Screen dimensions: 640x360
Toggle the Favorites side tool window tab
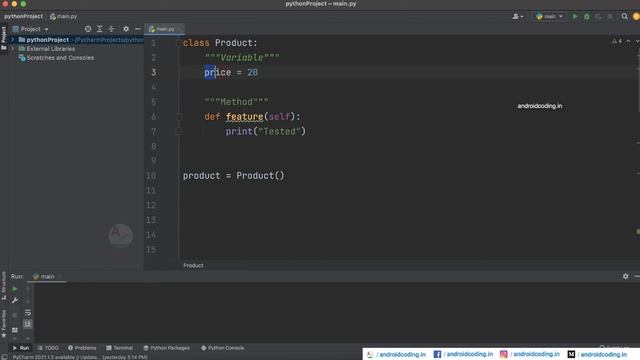click(x=4, y=323)
